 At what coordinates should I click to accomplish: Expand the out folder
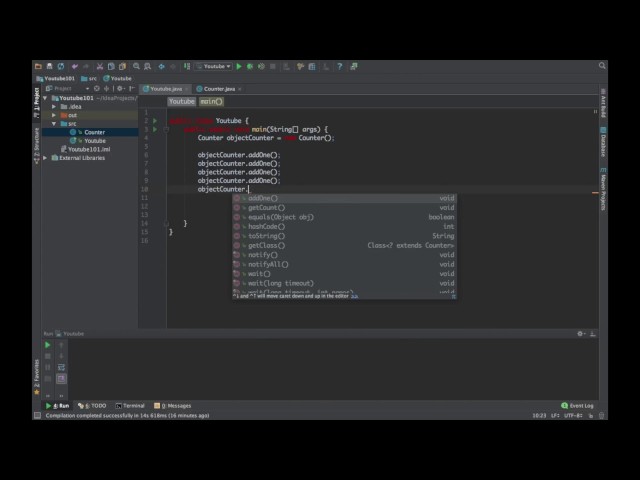coord(54,116)
